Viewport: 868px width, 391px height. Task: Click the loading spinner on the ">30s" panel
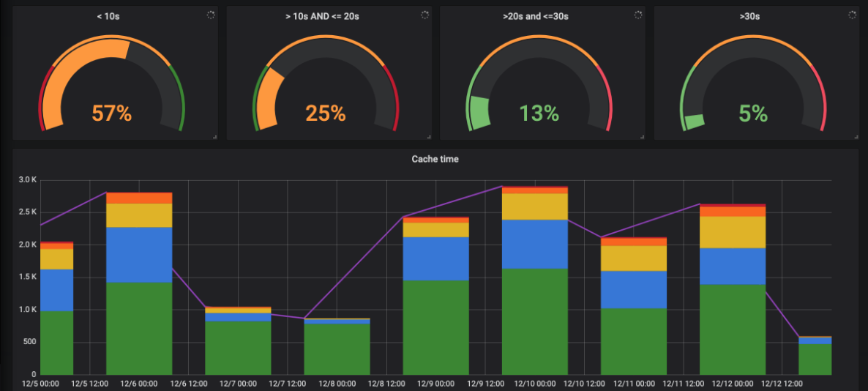point(851,15)
